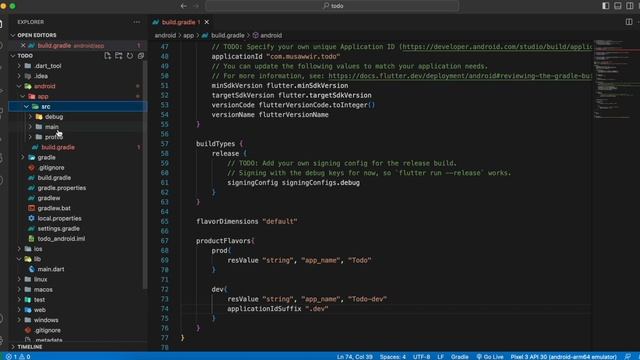Open notifications bell in status bar

[x=628, y=356]
